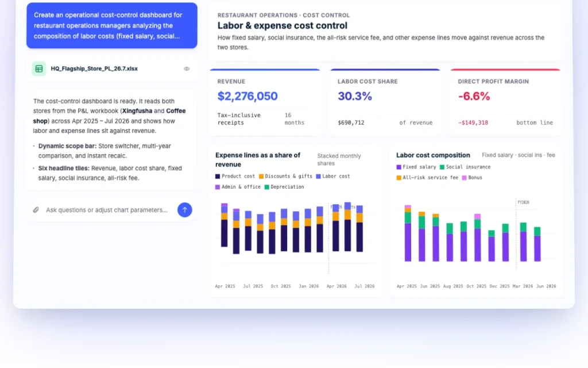The image size is (588, 368).
Task: Click the blue prompt message bubble
Action: point(112,25)
